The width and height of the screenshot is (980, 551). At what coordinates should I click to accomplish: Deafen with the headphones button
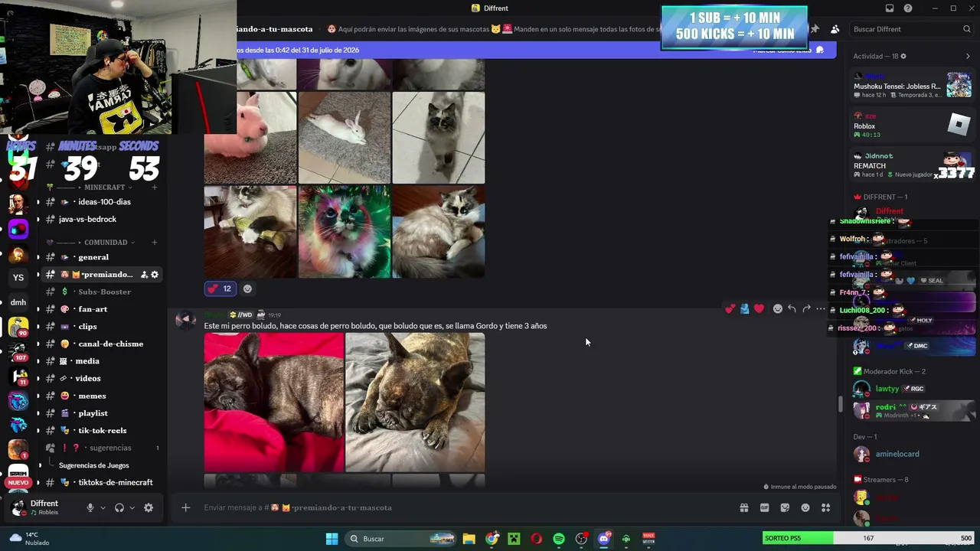point(119,507)
